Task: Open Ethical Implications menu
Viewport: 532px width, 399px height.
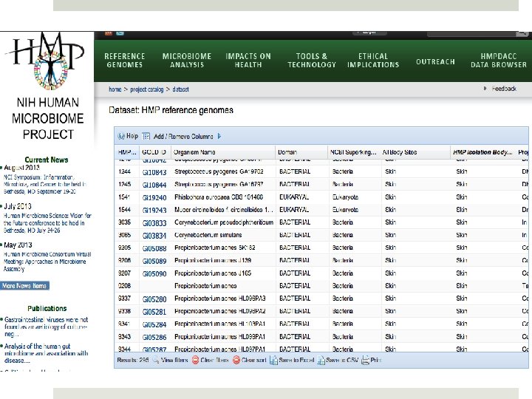Action: coord(373,61)
